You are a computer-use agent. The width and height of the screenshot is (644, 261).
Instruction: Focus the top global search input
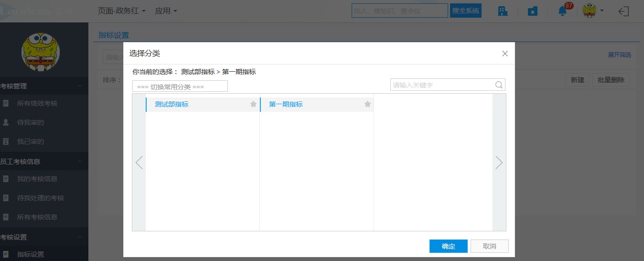pyautogui.click(x=400, y=11)
